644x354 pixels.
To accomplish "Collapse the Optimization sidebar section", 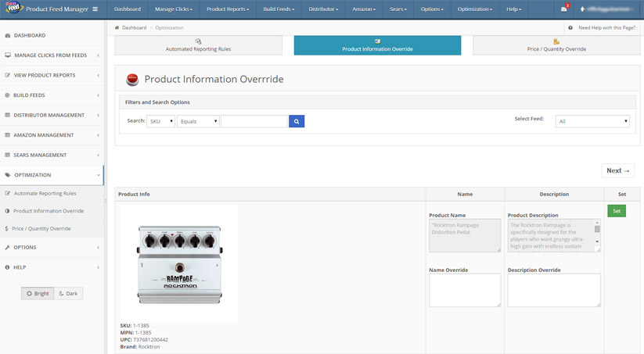I will (52, 175).
